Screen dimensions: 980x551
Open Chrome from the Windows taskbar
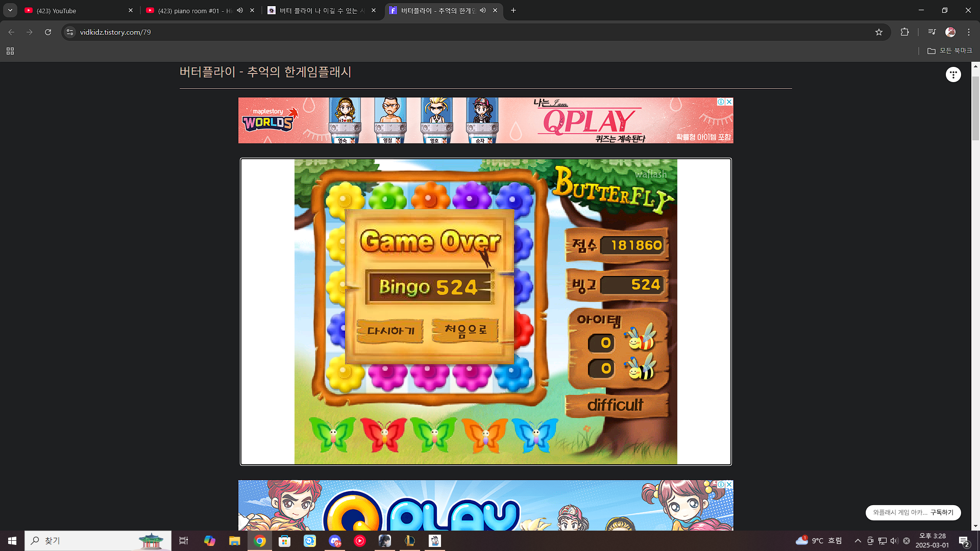coord(260,541)
